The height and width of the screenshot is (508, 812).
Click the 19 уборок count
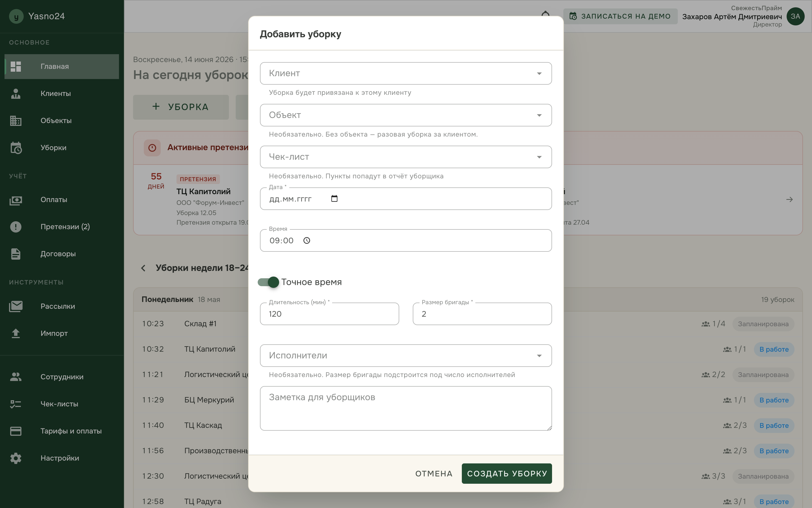[x=777, y=299]
